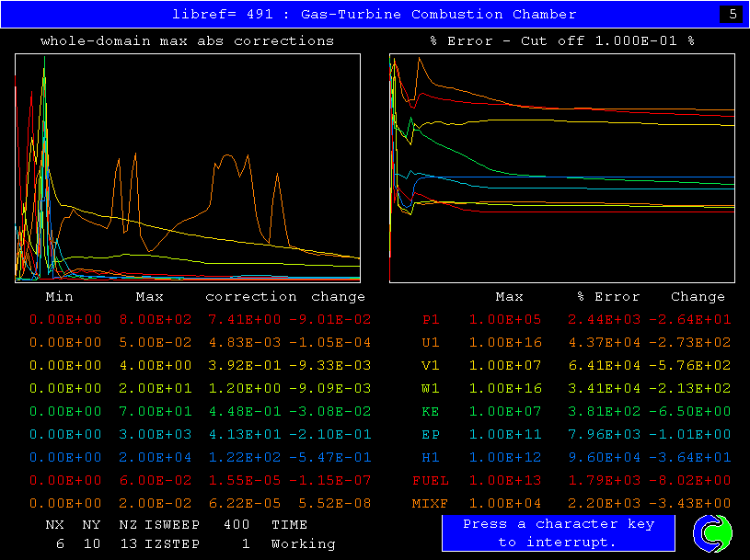Click MIXF Max value 1.00E+04
Image resolution: width=750 pixels, height=560 pixels.
505,503
